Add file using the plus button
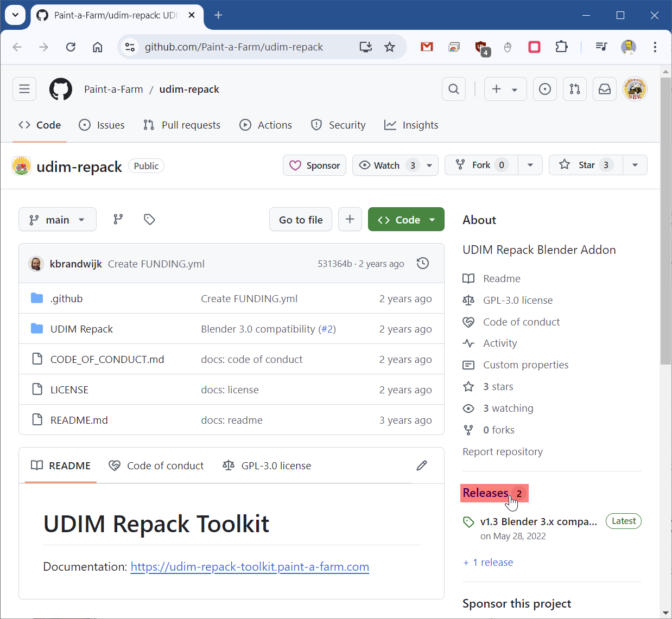 coord(350,219)
